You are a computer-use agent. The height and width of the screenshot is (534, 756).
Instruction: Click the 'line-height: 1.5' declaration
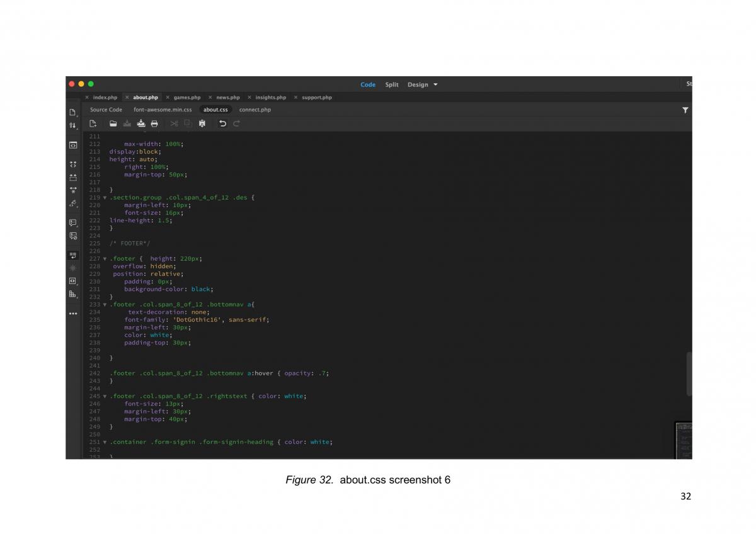tap(140, 220)
